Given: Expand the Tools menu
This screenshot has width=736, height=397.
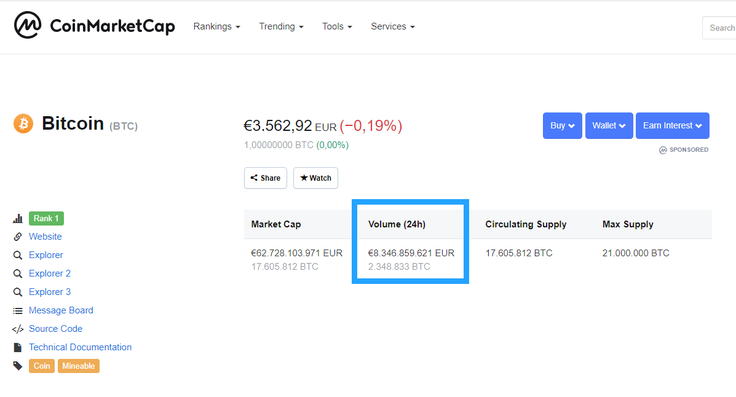Looking at the screenshot, I should tap(337, 26).
